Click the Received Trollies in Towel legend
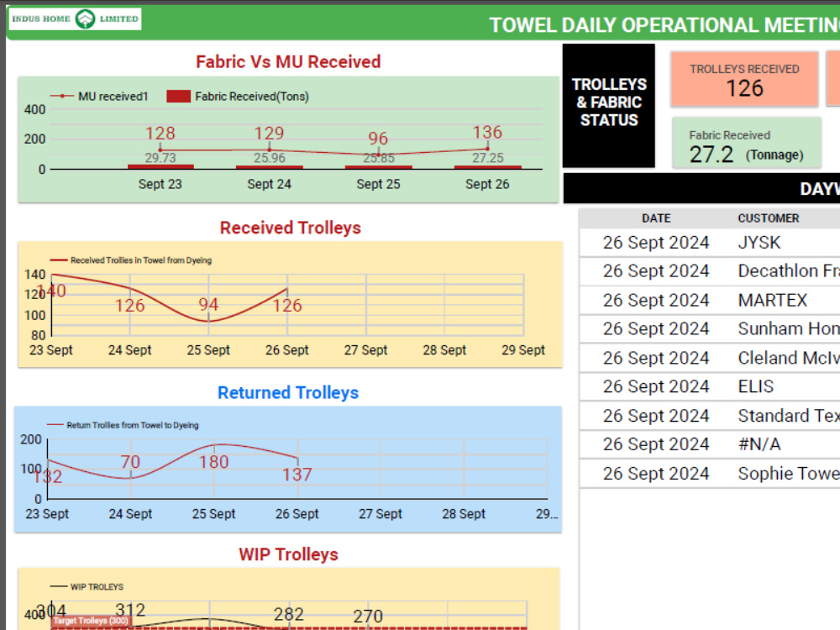The image size is (840, 630). 131,260
